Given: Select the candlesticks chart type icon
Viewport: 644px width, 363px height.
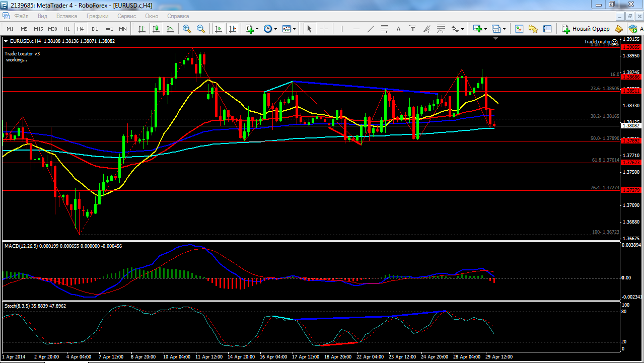Looking at the screenshot, I should pos(156,29).
